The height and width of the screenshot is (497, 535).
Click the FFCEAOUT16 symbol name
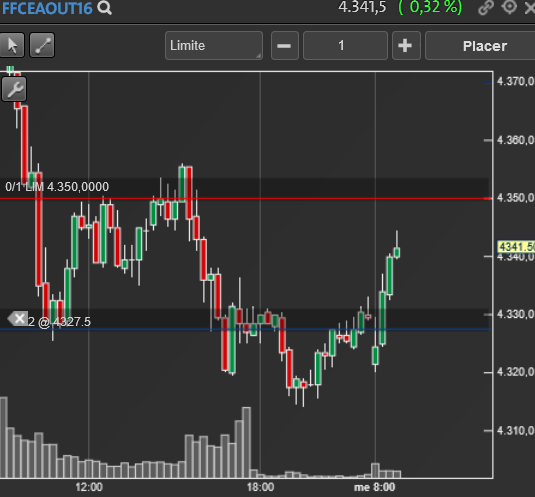(x=47, y=8)
